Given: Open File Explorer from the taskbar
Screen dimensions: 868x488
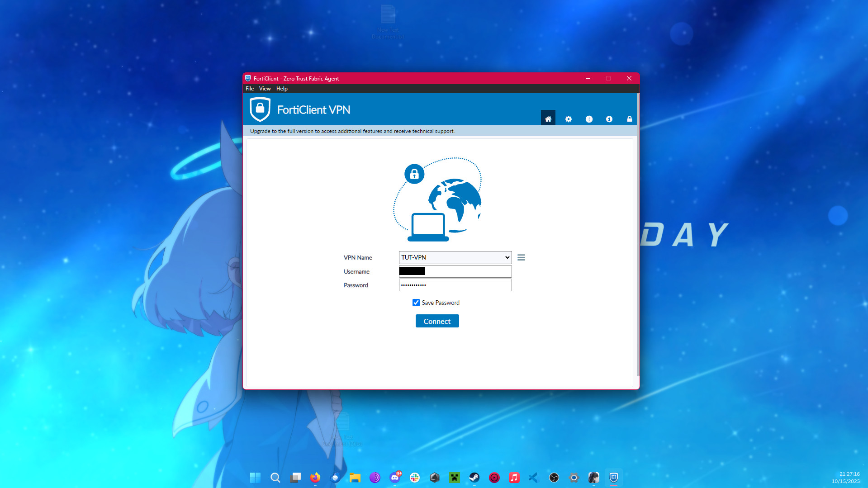Looking at the screenshot, I should tap(355, 478).
